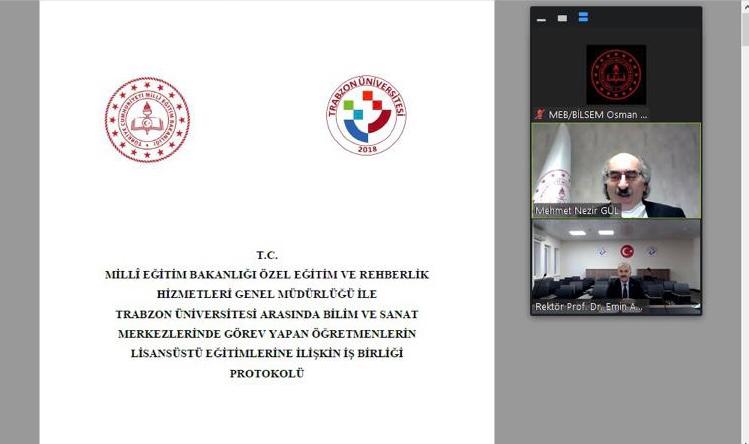Select Rektör Prof. Dr. Emin's video tile
749x444 pixels.
pos(616,267)
